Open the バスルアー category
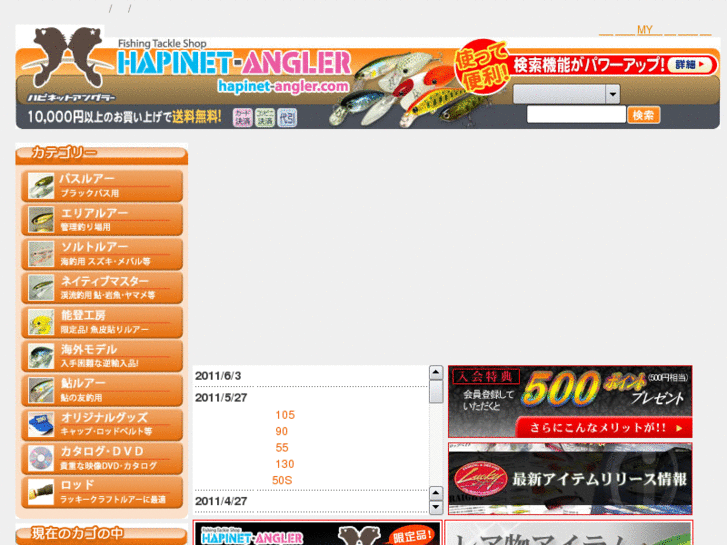This screenshot has width=727, height=545. (x=102, y=186)
